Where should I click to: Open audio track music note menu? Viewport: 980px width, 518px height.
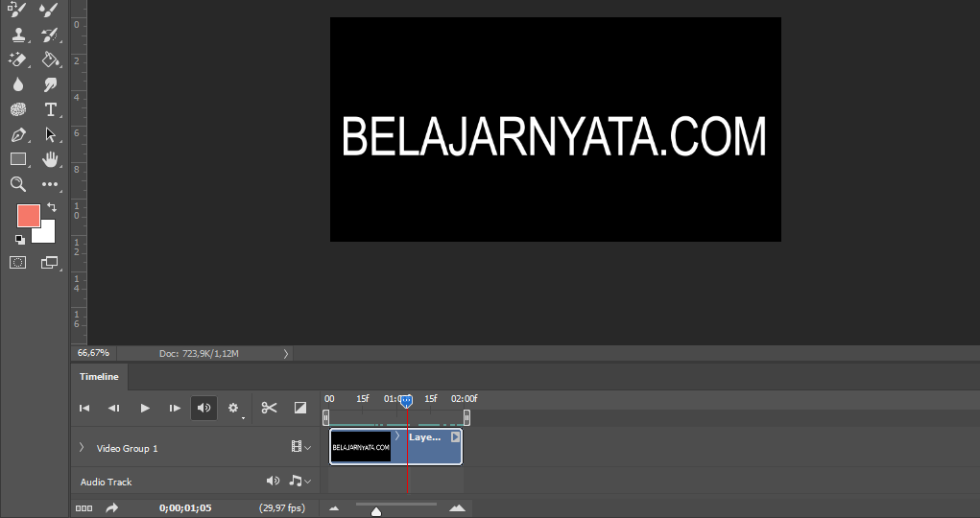300,482
